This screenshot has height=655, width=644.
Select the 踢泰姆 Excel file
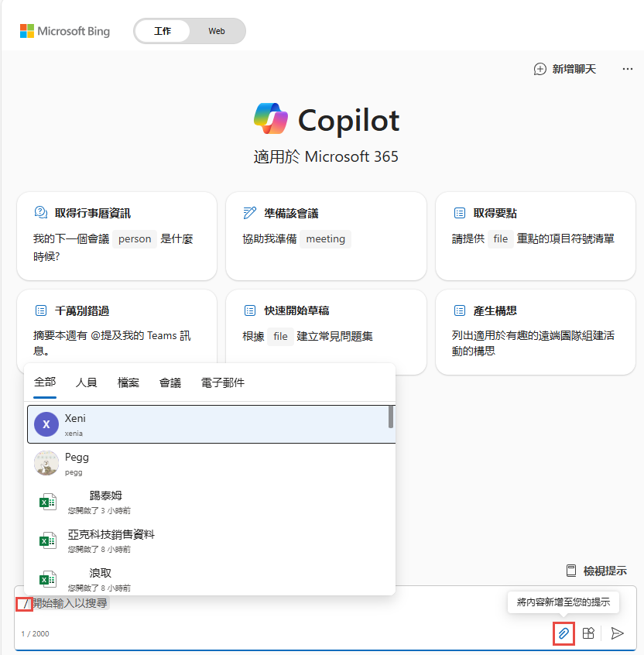211,502
